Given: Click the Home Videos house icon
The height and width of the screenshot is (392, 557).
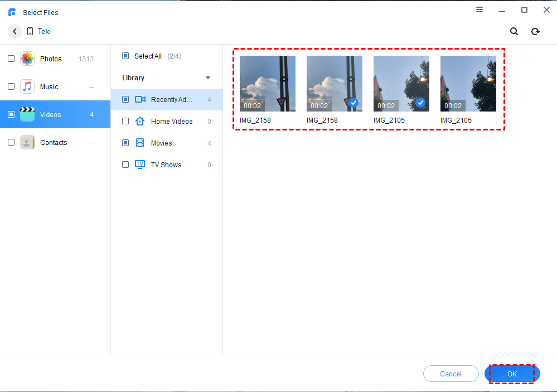Looking at the screenshot, I should [x=140, y=122].
